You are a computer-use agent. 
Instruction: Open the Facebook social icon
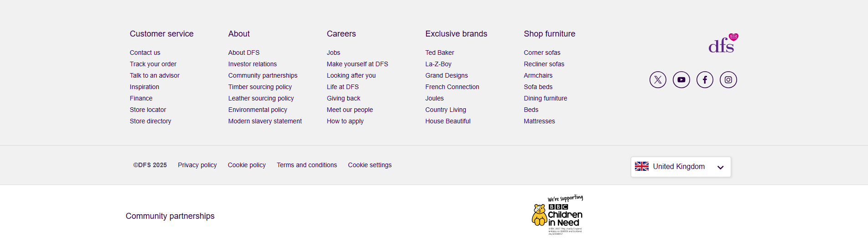point(705,80)
